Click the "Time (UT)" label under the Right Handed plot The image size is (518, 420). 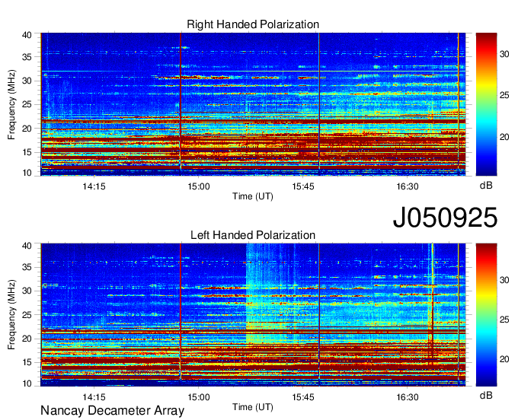pyautogui.click(x=253, y=196)
